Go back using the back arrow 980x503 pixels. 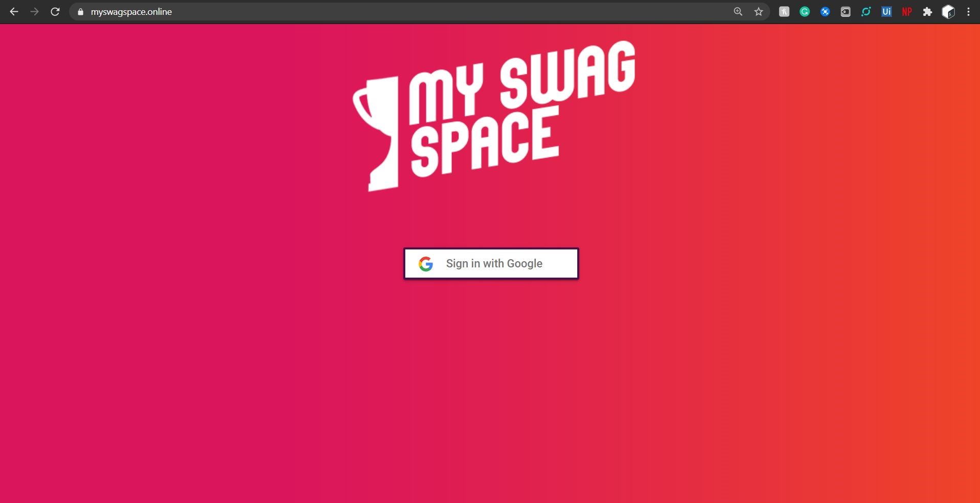click(13, 11)
